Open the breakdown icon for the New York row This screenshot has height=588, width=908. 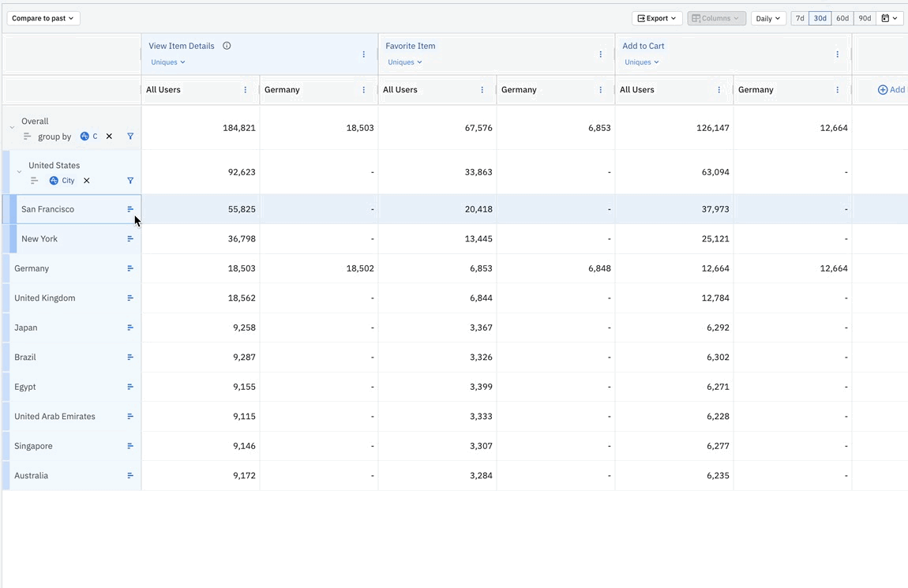pos(130,239)
